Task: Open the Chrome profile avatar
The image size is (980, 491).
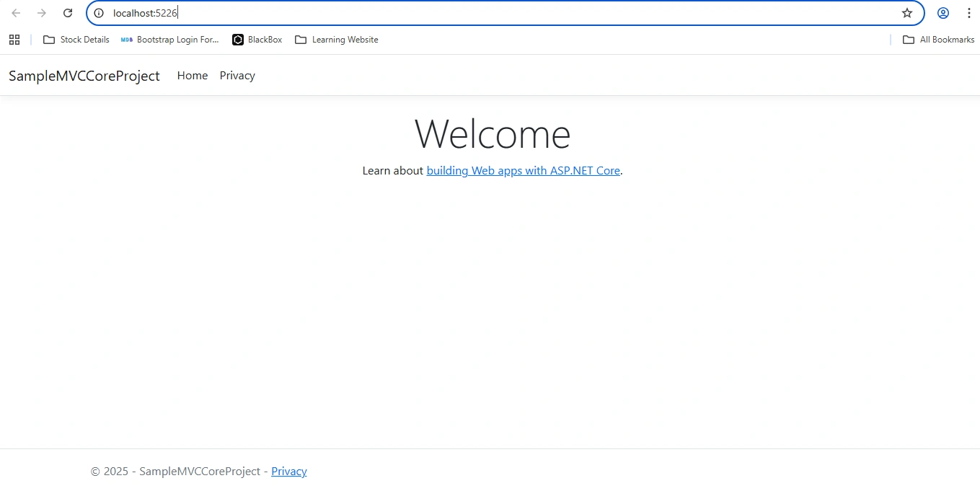Action: pos(943,13)
